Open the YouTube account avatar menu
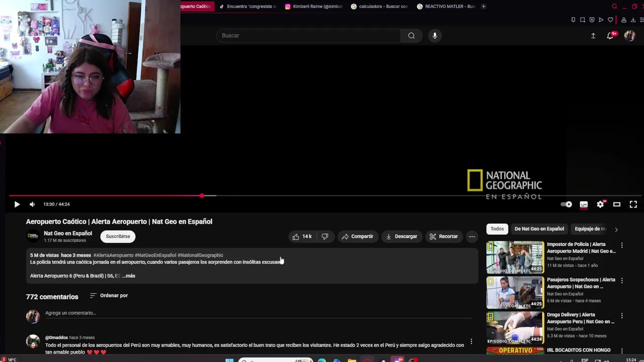 coord(629,35)
